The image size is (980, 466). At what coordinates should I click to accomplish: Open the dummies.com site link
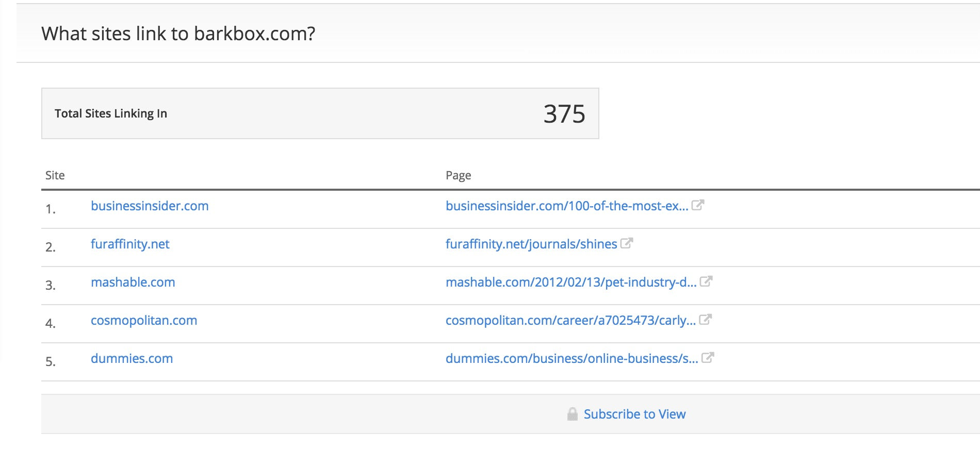point(132,358)
